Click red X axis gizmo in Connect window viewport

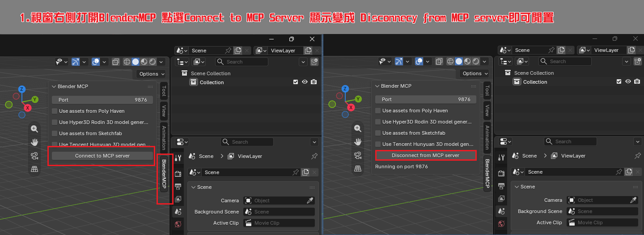(28, 108)
